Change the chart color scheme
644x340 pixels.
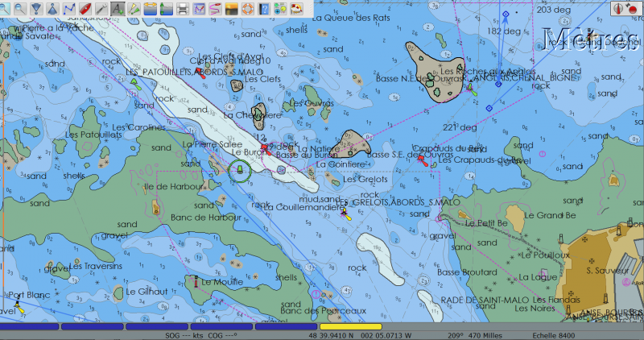point(232,8)
